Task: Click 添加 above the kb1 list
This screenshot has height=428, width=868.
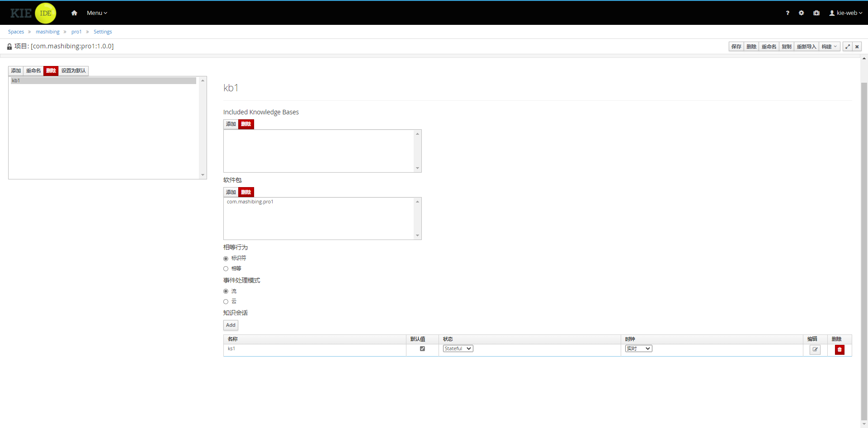Action: (x=16, y=71)
